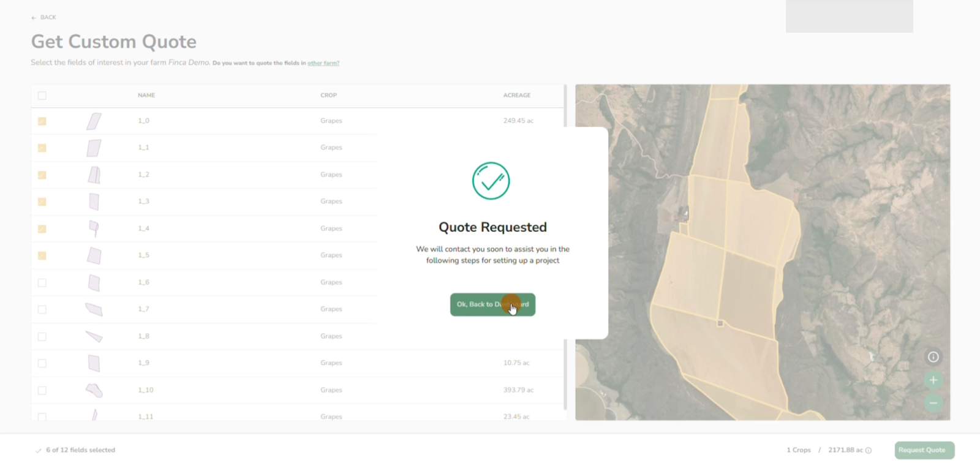Screen dimensions: 980x463
Task: Check the field 1_9 checkbox
Action: pos(42,364)
